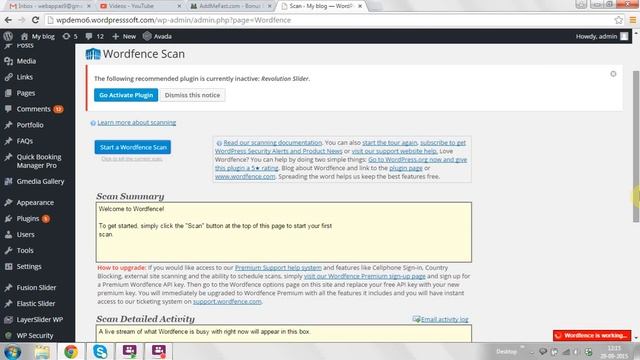Open Media in the sidebar

pos(26,61)
